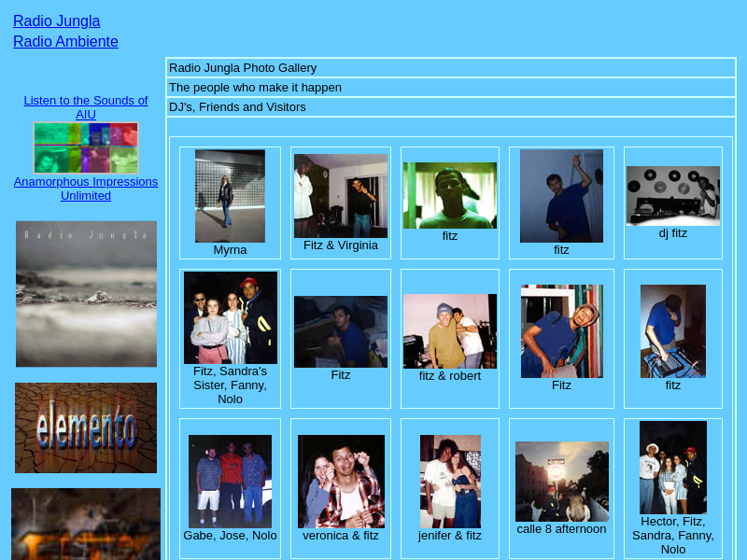Viewport: 747px width, 560px height.
Task: Click the elemento banner image
Action: point(86,427)
